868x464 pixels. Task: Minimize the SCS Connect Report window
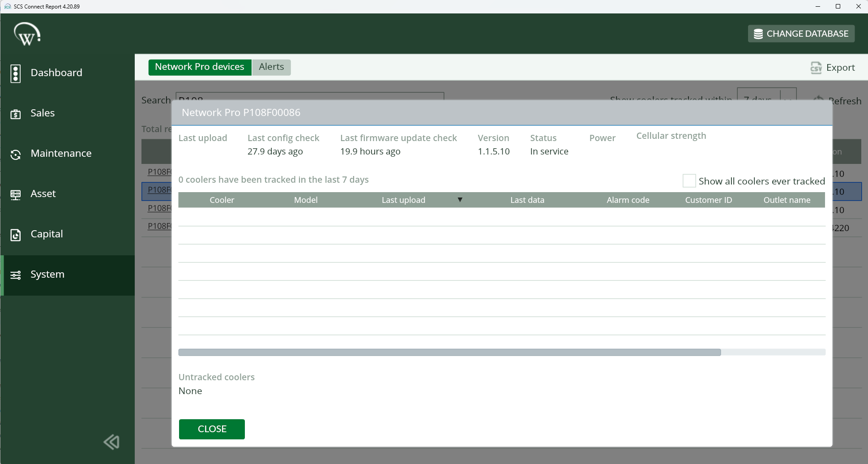(x=818, y=6)
